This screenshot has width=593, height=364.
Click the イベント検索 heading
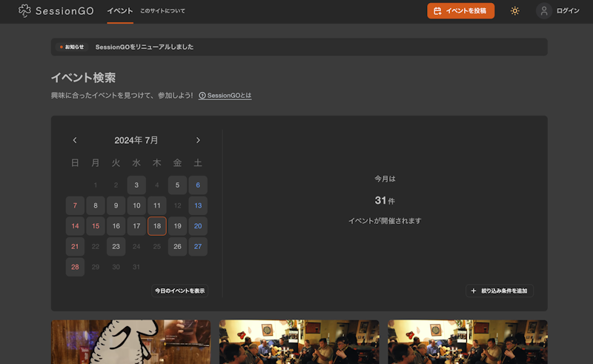83,78
